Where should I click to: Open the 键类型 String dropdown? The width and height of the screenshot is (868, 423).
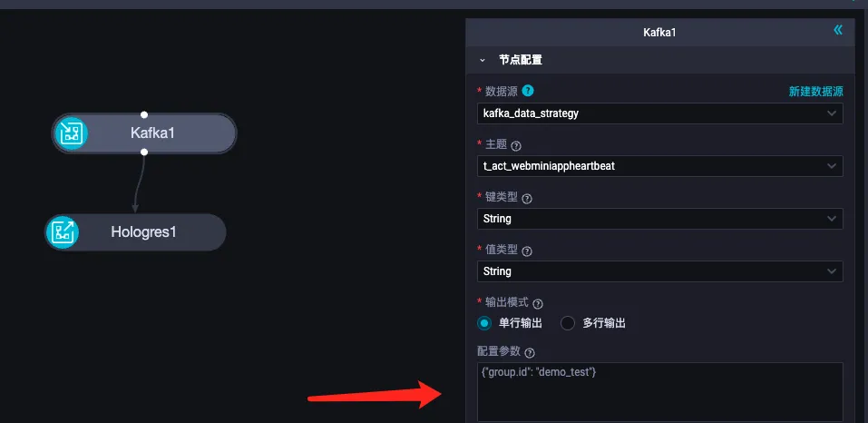[x=660, y=219]
